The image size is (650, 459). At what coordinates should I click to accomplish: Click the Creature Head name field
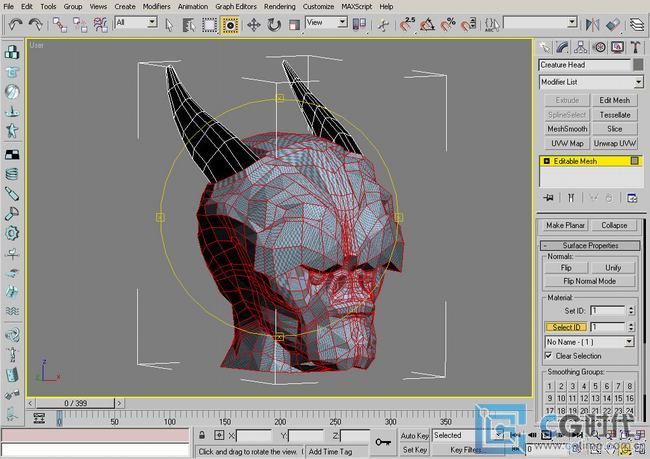point(584,65)
